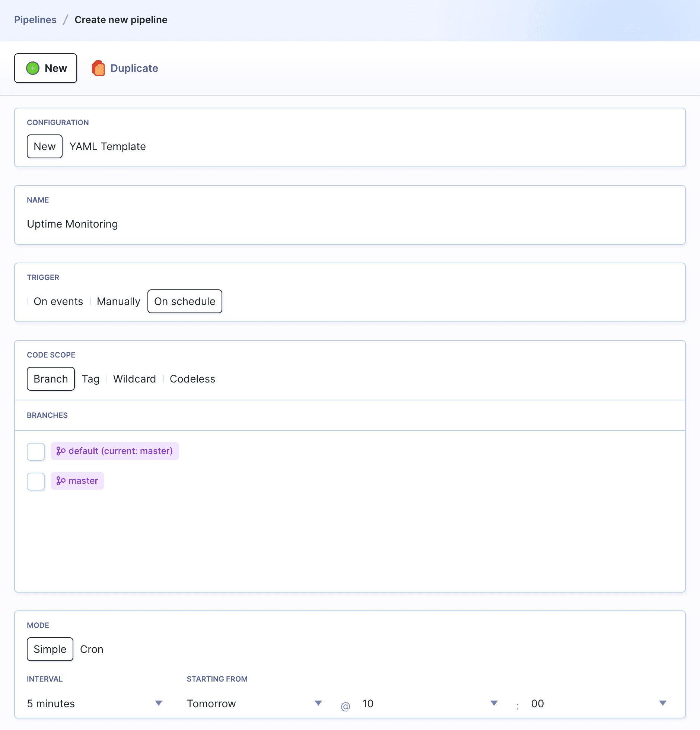Click the orange Duplicate clipboard icon
This screenshot has height=730, width=700.
99,68
